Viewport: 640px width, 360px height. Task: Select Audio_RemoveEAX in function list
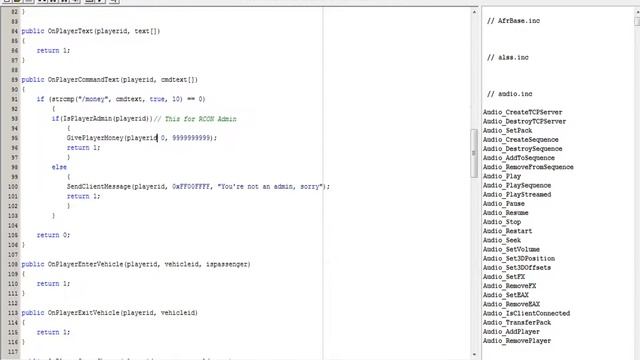click(511, 304)
